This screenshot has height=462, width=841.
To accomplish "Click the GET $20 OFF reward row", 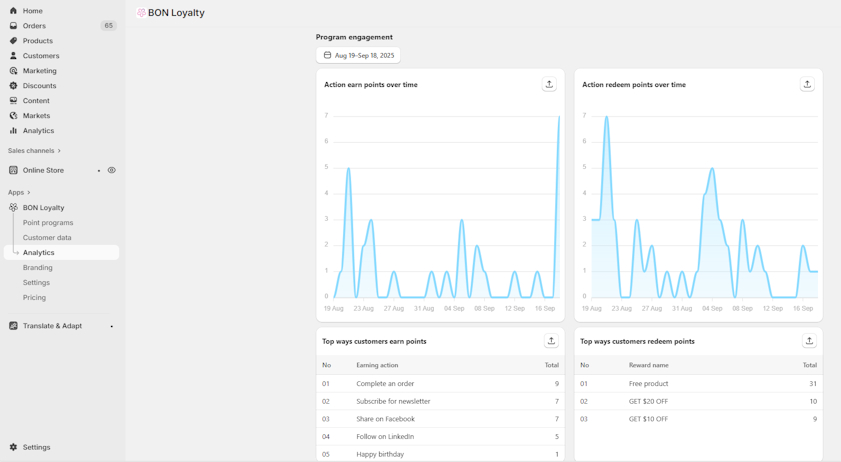I will point(698,401).
